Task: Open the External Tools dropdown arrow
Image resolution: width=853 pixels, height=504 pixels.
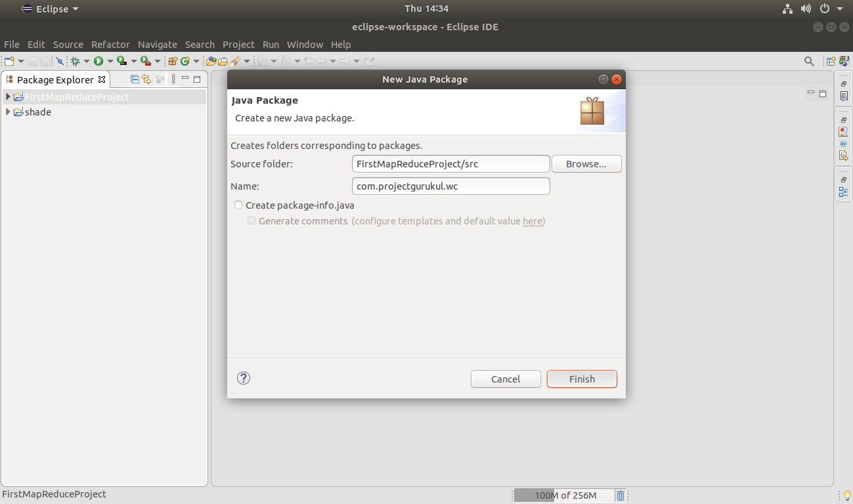Action: click(157, 61)
